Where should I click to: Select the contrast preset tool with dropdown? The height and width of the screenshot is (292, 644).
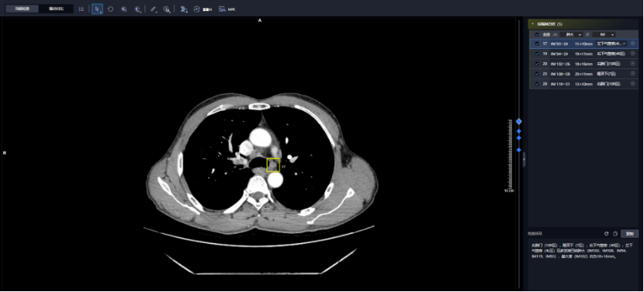138,9
